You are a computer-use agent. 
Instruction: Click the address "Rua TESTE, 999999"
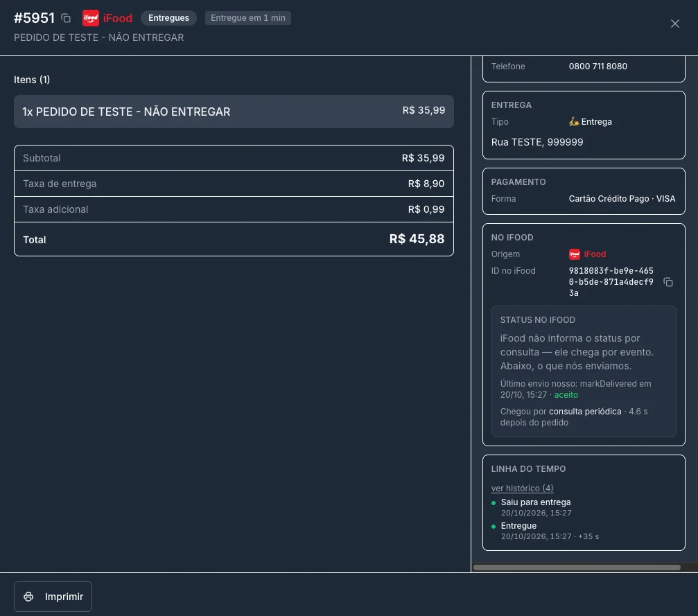pos(537,142)
